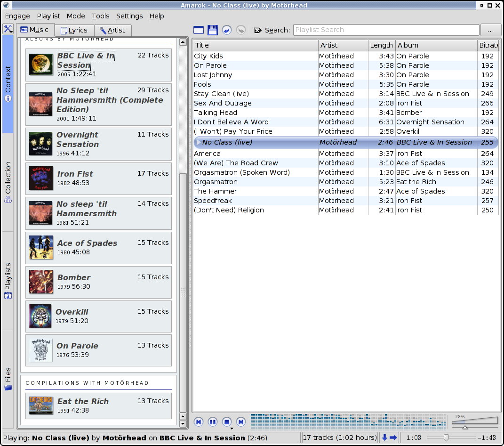Viewport: 504px width, 446px height.
Task: Click the wrench tools icon above sidebar
Action: tap(8, 29)
